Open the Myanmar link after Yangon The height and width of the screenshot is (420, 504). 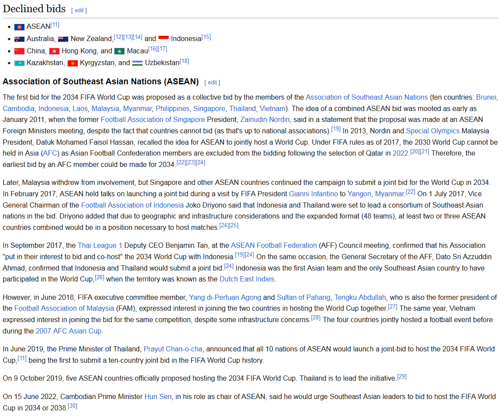tap(390, 194)
